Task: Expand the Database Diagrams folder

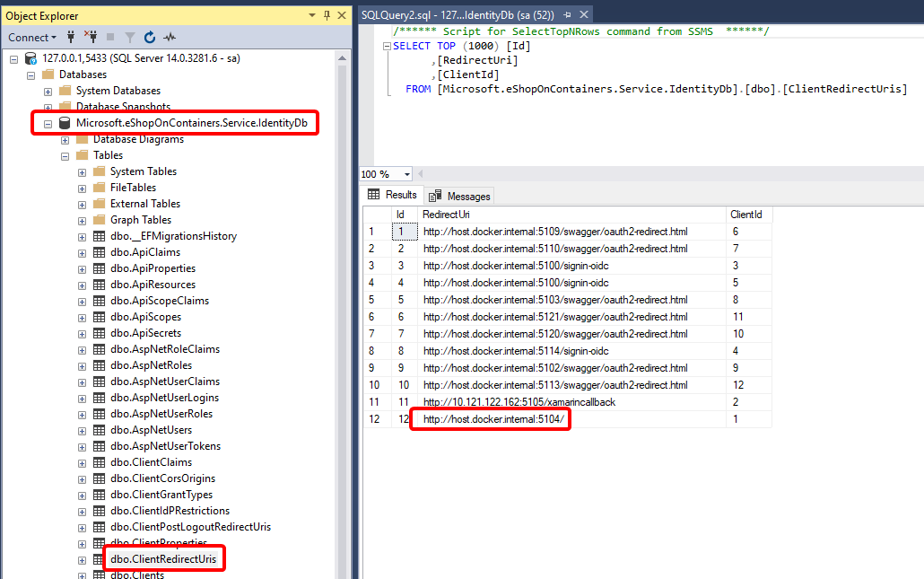Action: pos(65,140)
